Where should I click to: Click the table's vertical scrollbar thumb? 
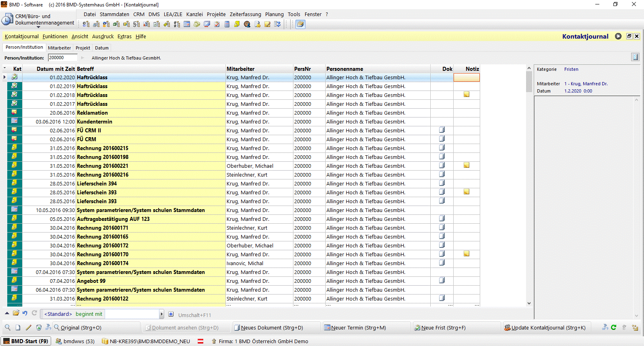click(x=529, y=82)
